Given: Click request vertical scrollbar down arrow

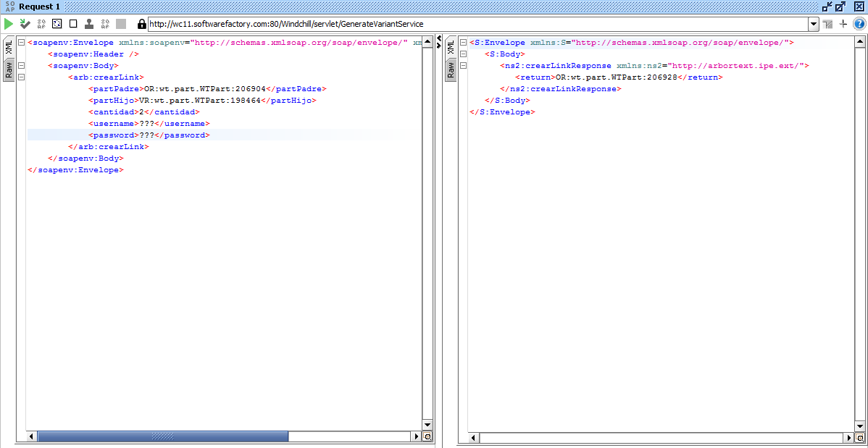Looking at the screenshot, I should pos(427,425).
